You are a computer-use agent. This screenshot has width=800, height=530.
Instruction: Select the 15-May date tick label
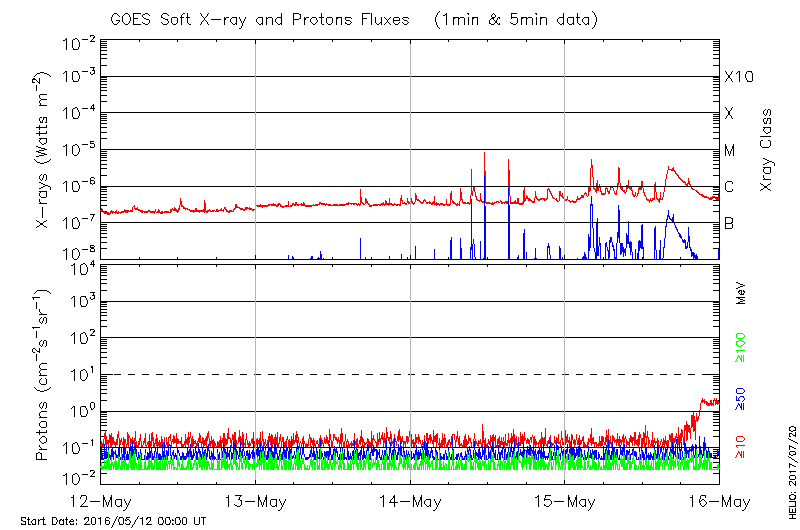pos(565,501)
